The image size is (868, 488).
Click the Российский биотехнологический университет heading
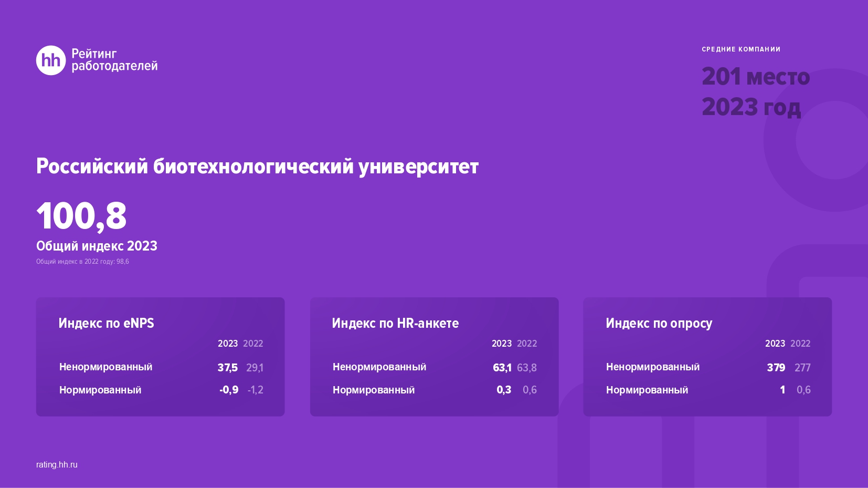click(x=257, y=167)
